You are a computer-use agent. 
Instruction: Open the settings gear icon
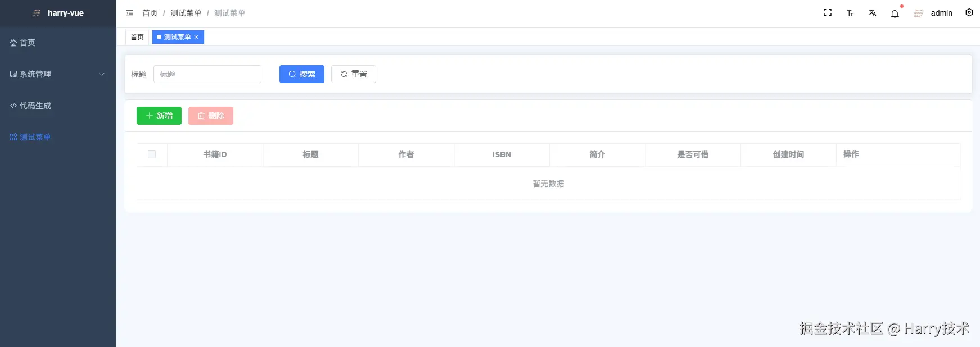pos(969,12)
